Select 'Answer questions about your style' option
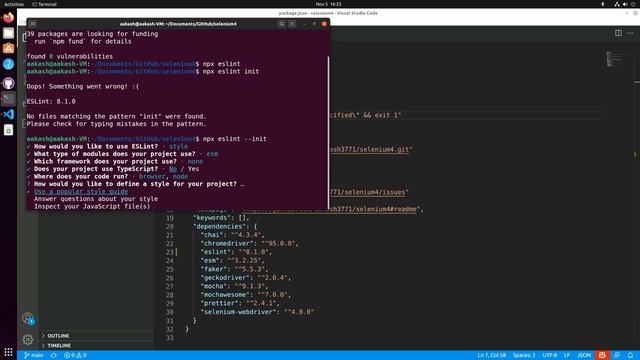640x360 pixels. (96, 199)
